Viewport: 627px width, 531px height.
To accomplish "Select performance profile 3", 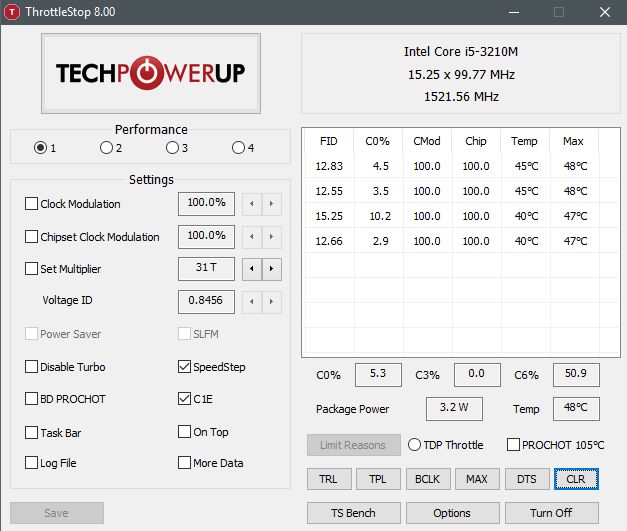I will point(172,148).
